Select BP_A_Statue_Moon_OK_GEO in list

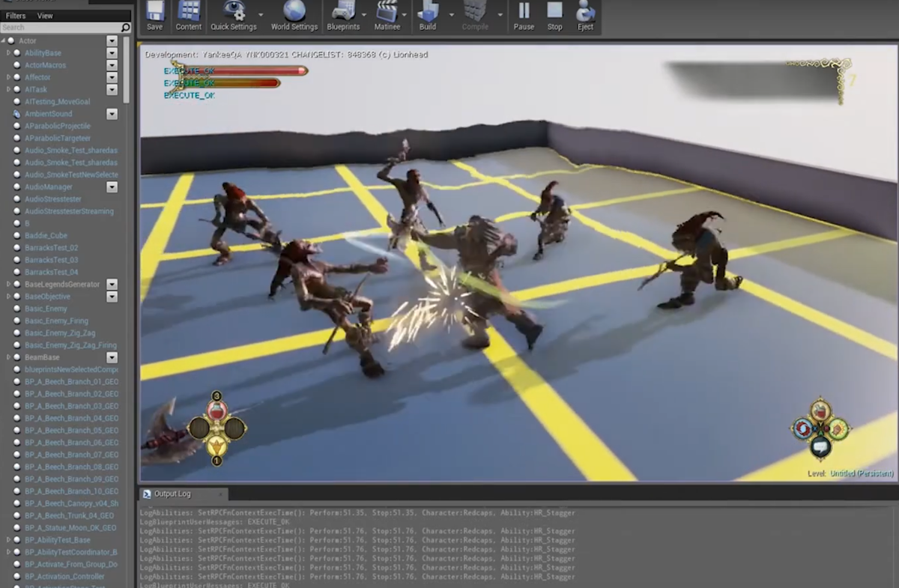(70, 527)
